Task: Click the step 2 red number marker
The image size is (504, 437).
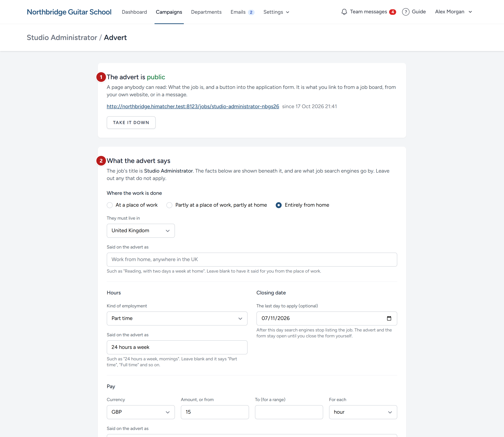Action: point(101,161)
